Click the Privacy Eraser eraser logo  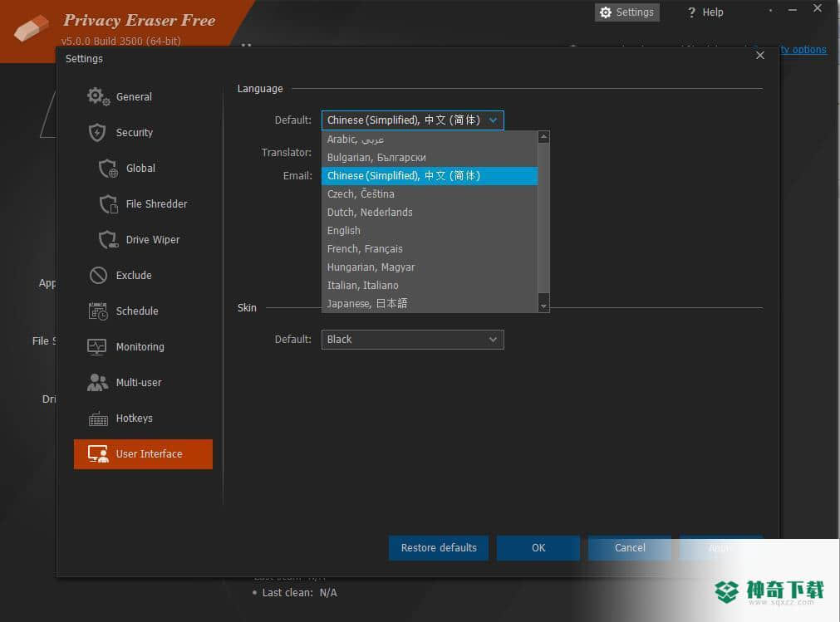coord(31,28)
